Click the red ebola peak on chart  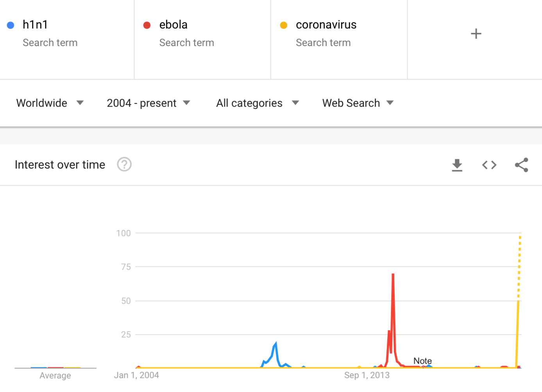click(393, 274)
